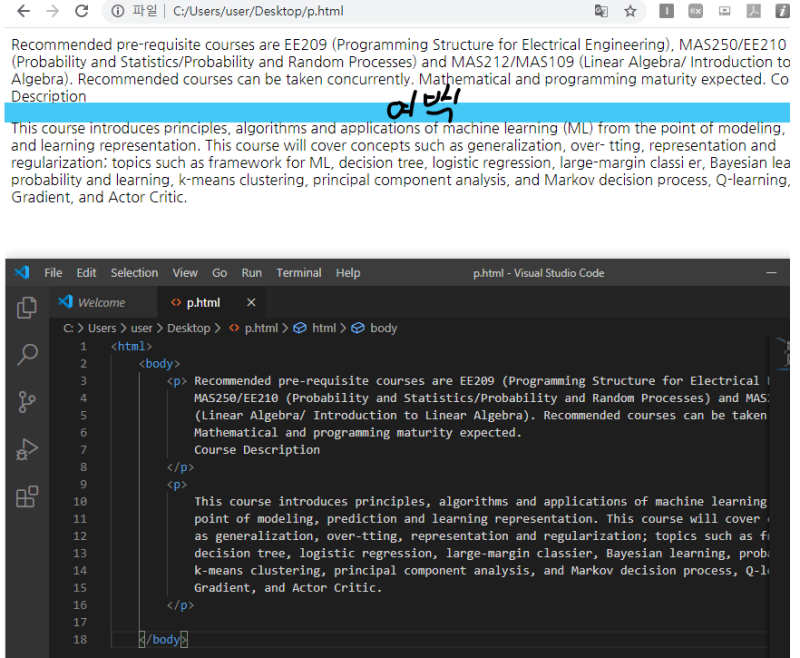Click the editor minimap

coord(782,353)
